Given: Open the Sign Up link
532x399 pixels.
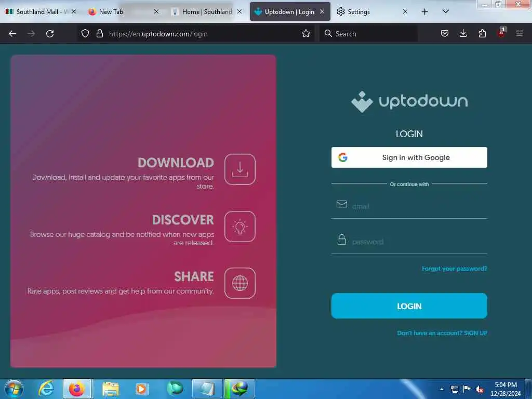Looking at the screenshot, I should click(442, 333).
